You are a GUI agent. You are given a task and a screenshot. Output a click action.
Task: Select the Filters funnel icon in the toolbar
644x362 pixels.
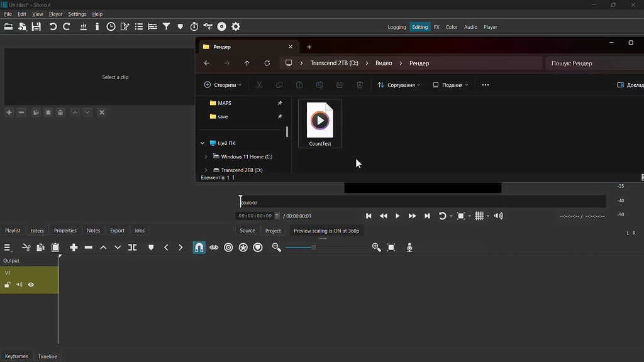[x=166, y=26]
